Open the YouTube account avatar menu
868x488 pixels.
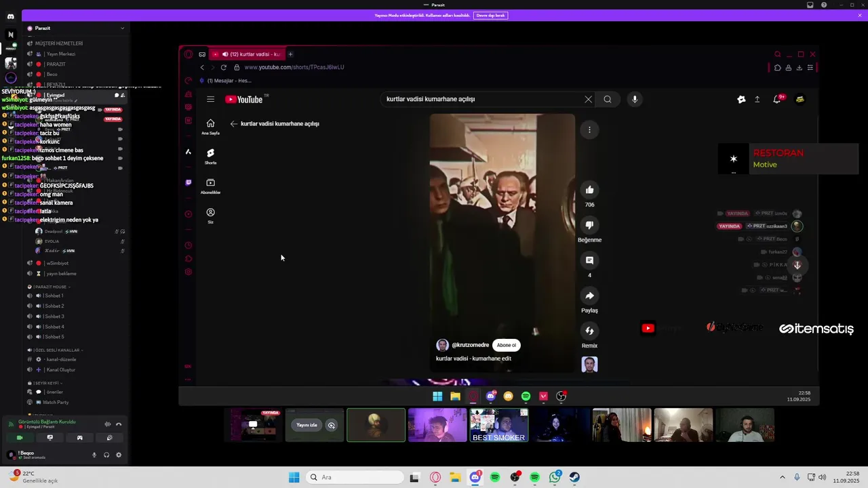[x=800, y=99]
